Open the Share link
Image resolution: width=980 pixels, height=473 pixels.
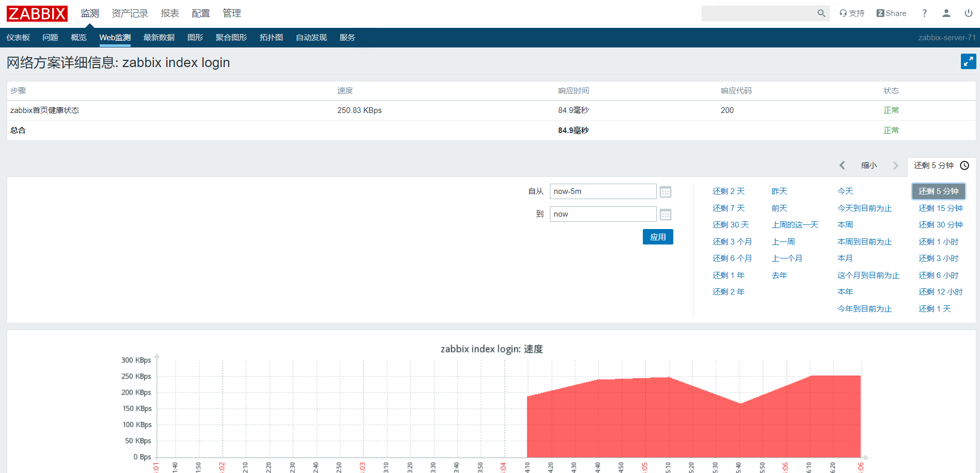click(891, 13)
